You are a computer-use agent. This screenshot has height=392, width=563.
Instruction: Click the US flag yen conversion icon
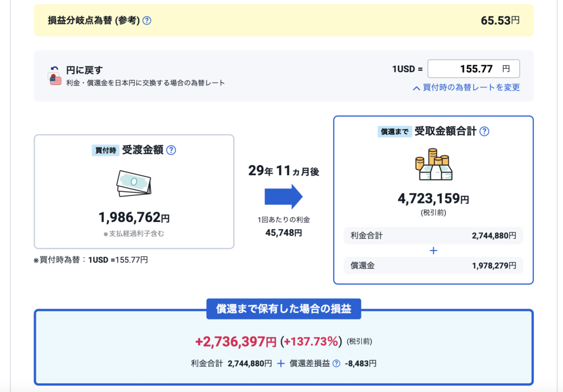(55, 76)
